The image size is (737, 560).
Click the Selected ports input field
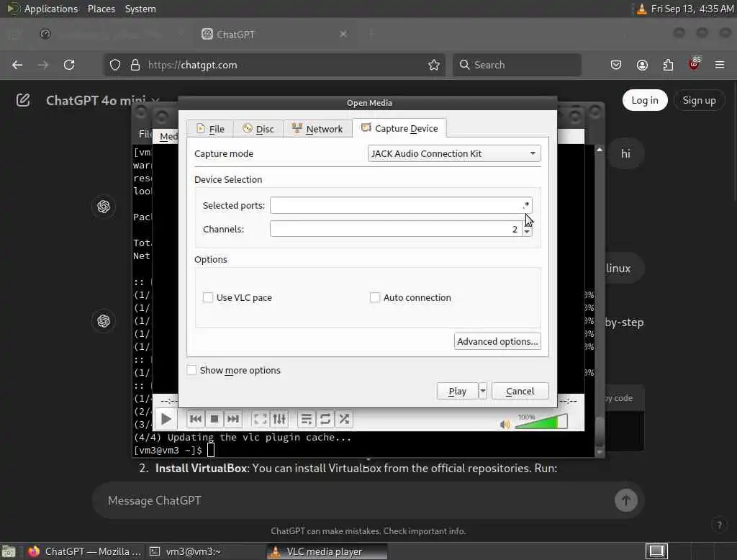click(401, 205)
